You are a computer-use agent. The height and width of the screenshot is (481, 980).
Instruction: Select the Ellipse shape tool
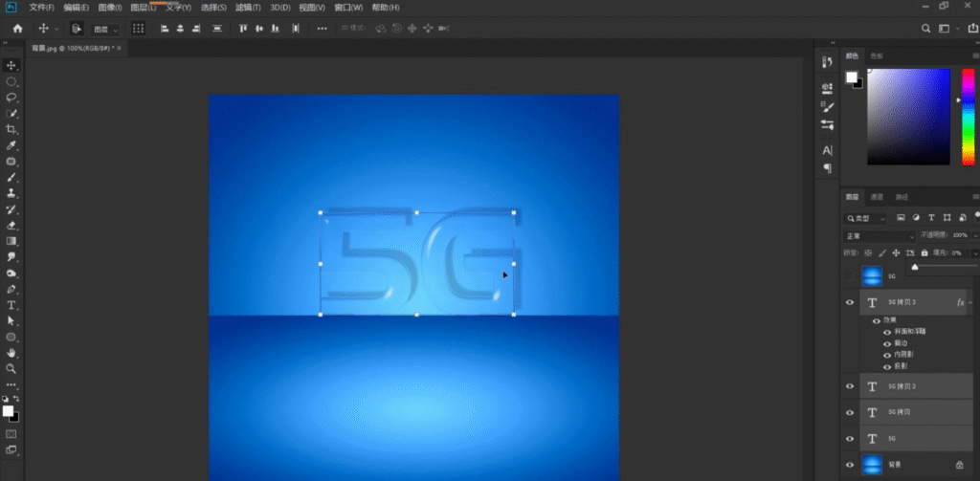coord(11,337)
